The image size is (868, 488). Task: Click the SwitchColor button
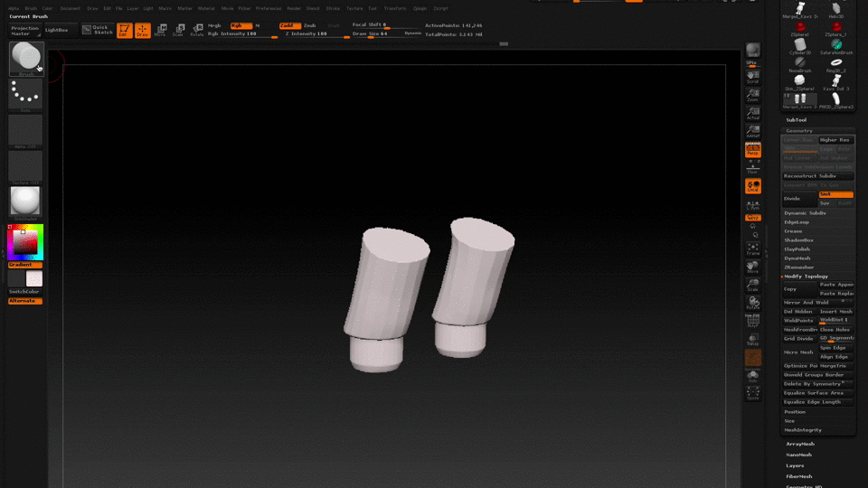click(24, 292)
